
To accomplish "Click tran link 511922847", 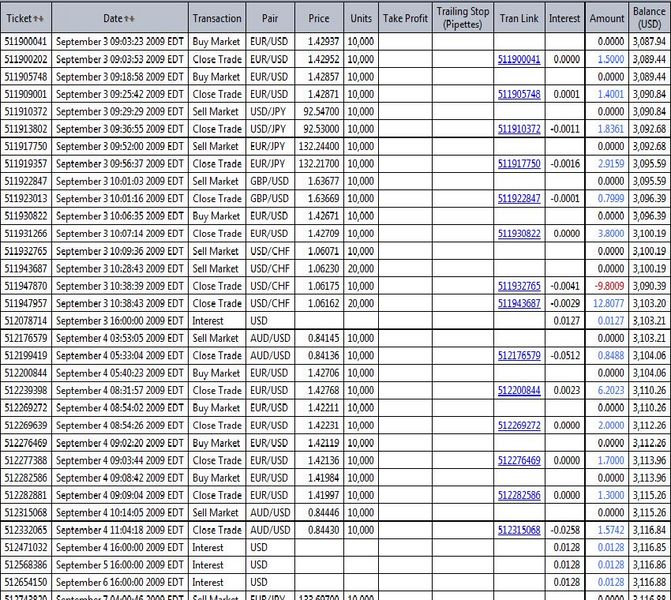I will (519, 198).
